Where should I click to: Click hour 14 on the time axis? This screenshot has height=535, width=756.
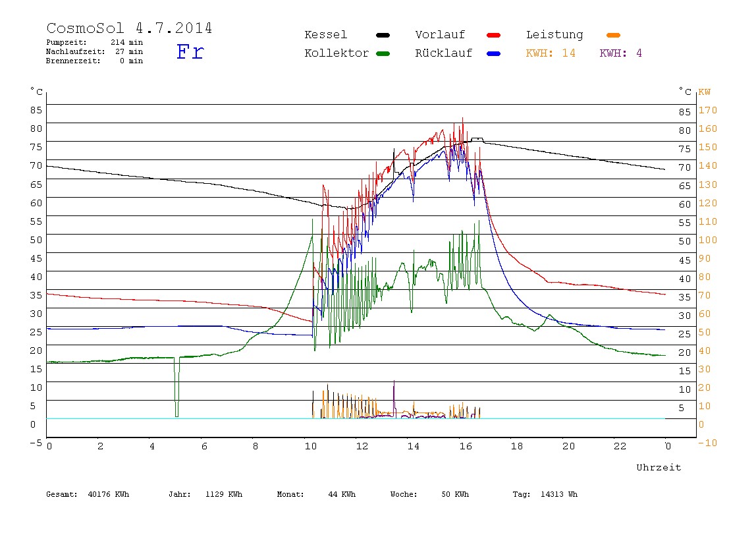(414, 446)
